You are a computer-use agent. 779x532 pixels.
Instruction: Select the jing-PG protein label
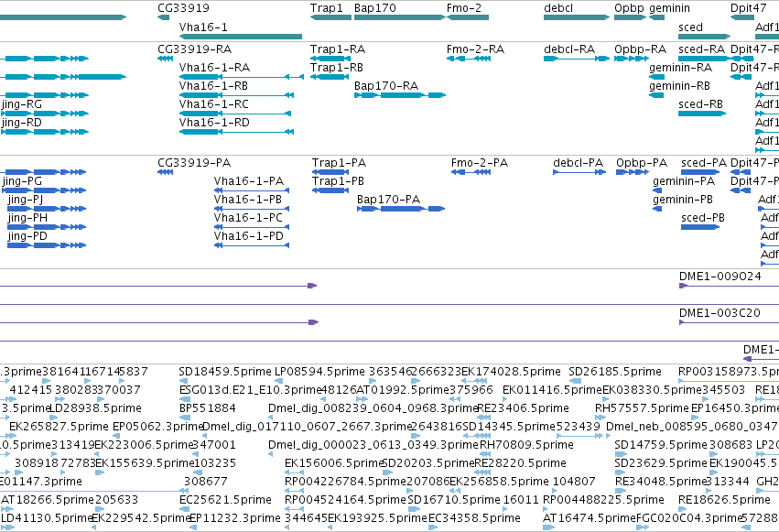(22, 181)
